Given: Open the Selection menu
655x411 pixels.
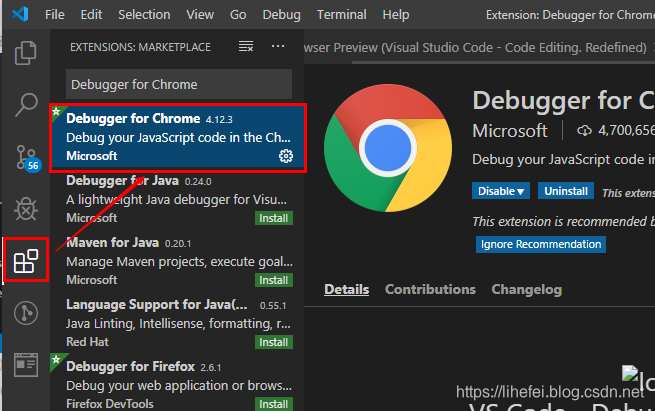Looking at the screenshot, I should (144, 15).
